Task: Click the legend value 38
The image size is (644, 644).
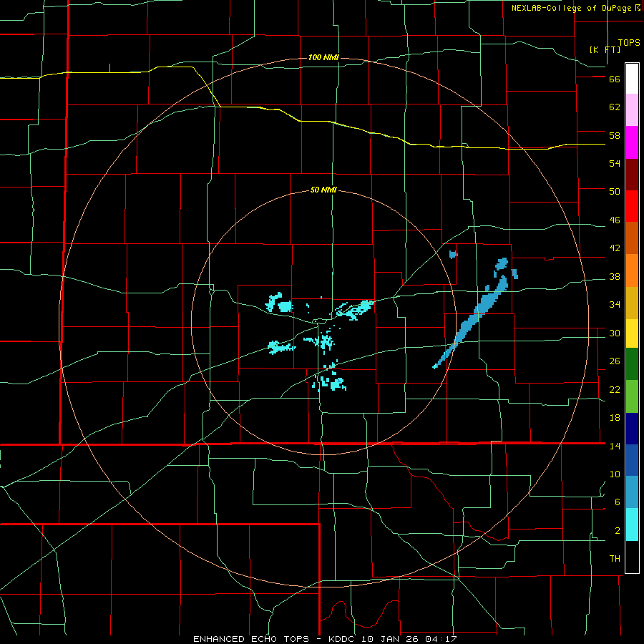Action: (615, 277)
